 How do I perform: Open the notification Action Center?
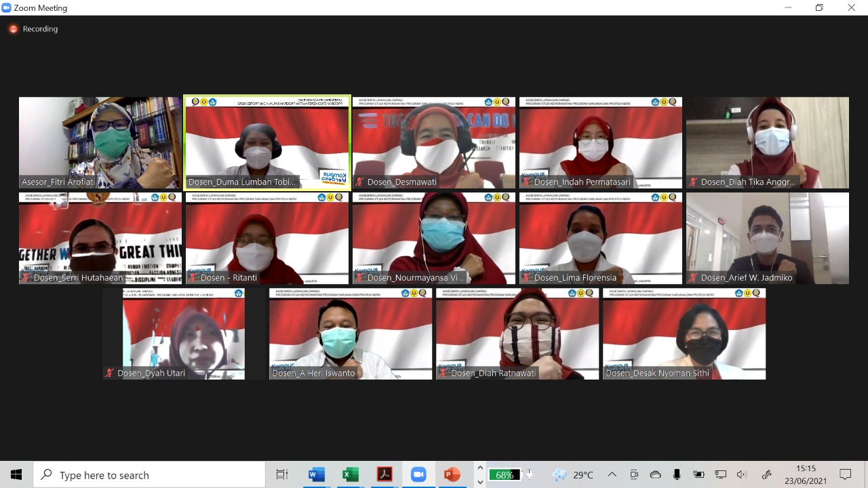[846, 474]
